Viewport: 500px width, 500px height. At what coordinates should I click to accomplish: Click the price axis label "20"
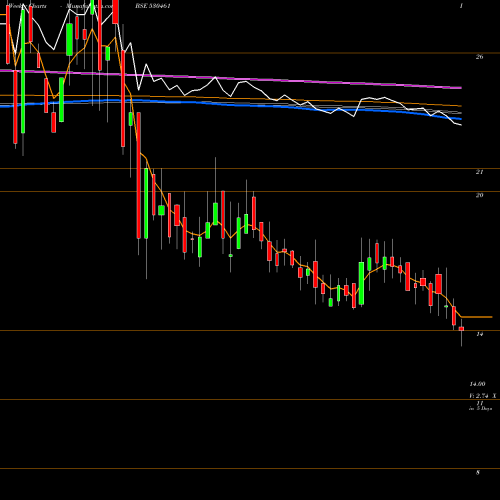pos(479,195)
